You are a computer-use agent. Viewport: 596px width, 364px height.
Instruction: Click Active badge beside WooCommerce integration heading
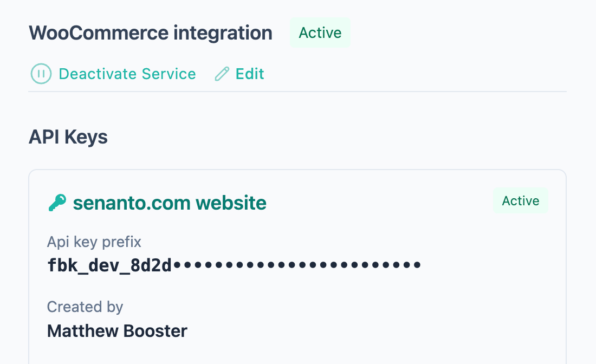(x=320, y=33)
